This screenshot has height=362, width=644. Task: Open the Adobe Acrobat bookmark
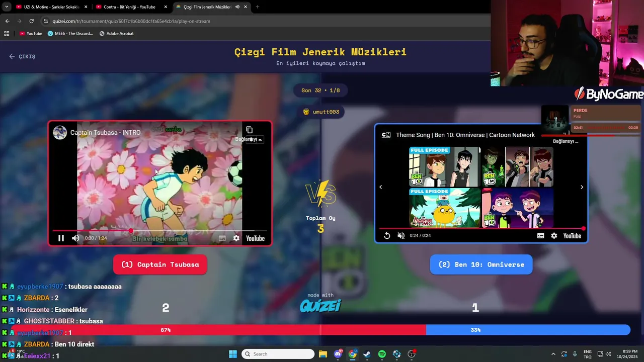(x=116, y=34)
